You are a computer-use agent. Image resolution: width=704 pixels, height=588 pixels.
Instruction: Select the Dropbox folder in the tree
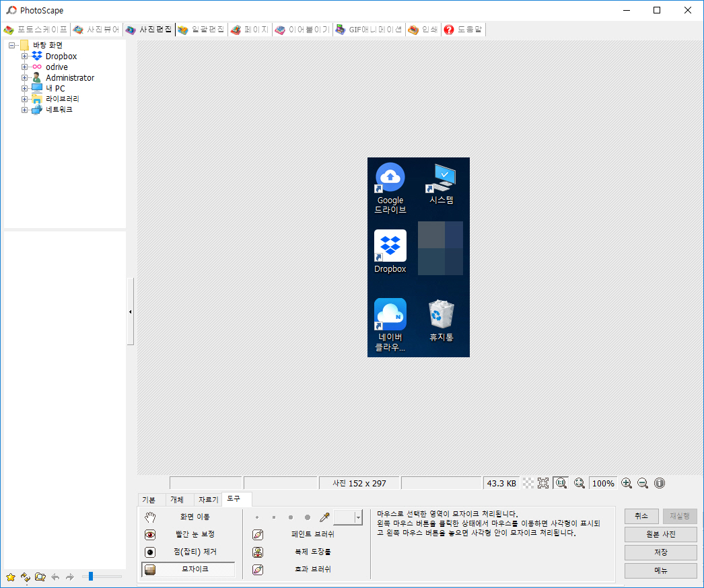[x=61, y=56]
